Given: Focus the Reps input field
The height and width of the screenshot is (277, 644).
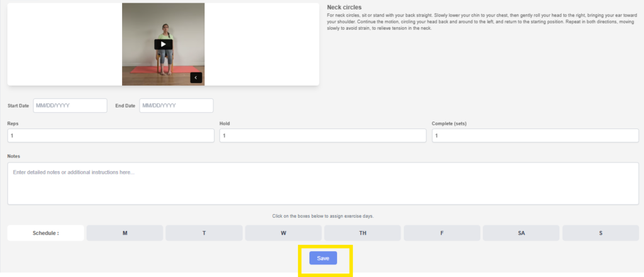Looking at the screenshot, I should click(x=111, y=135).
